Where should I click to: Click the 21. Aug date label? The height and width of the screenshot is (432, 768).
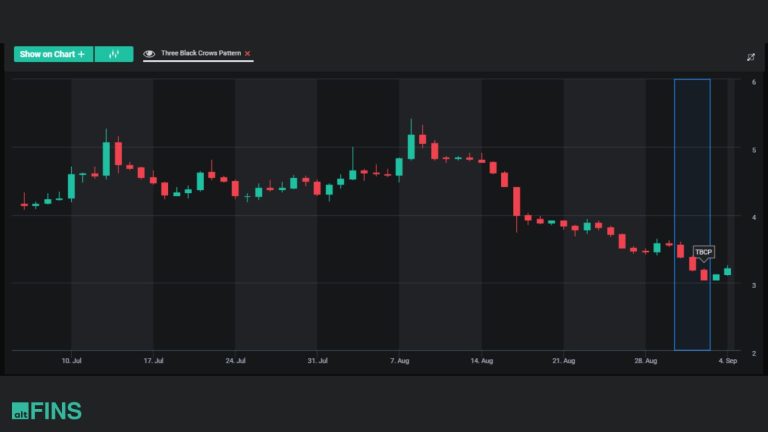(x=564, y=360)
